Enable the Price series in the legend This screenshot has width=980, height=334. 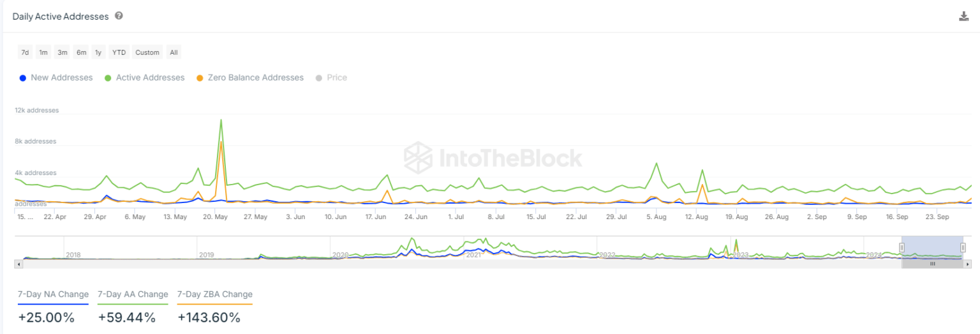click(336, 78)
